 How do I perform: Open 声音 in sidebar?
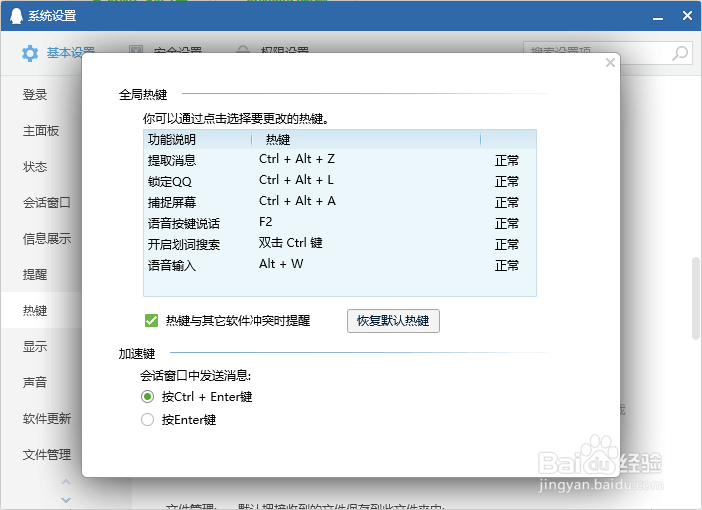[35, 382]
